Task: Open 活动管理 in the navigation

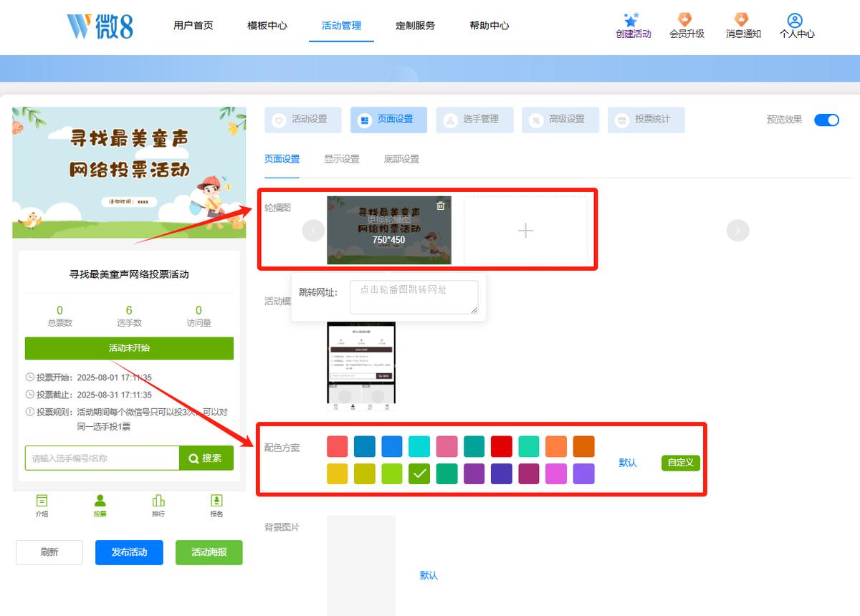Action: click(x=342, y=26)
